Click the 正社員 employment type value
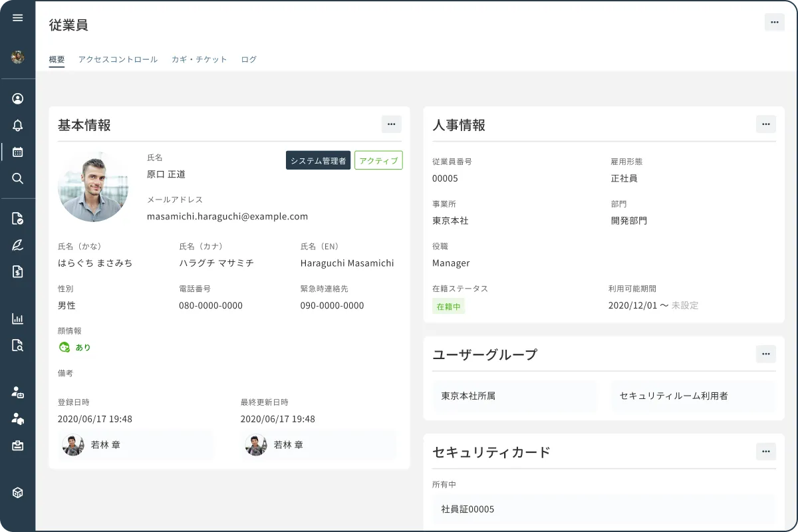 (x=624, y=178)
